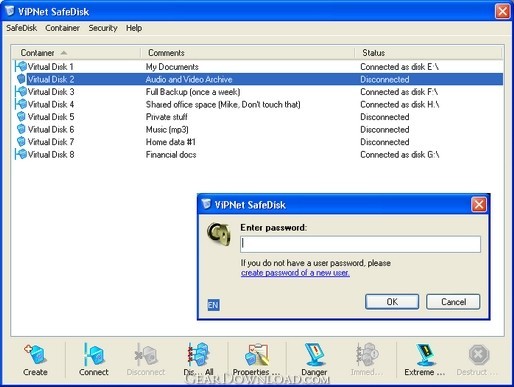This screenshot has height=387, width=514.
Task: Click the Status column header
Action: pyautogui.click(x=428, y=53)
